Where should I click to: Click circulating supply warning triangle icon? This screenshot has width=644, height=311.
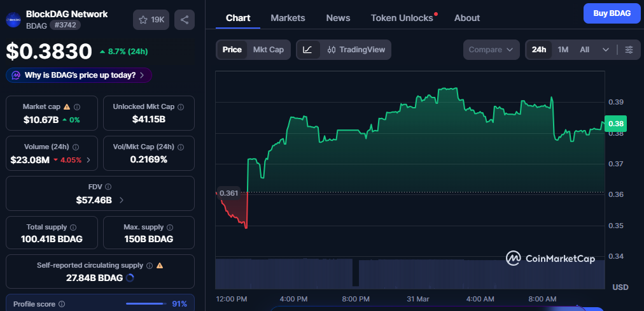tap(160, 266)
